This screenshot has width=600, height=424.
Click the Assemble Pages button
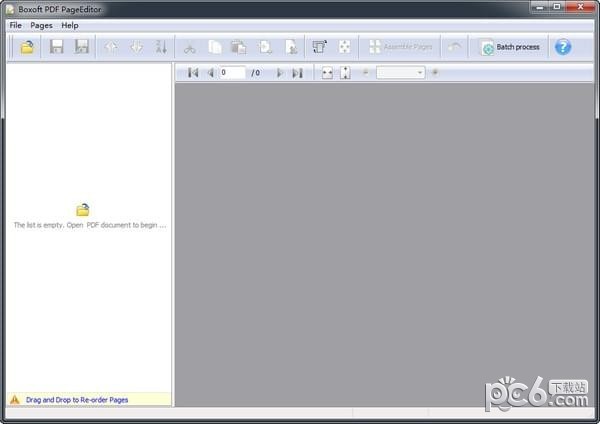400,47
